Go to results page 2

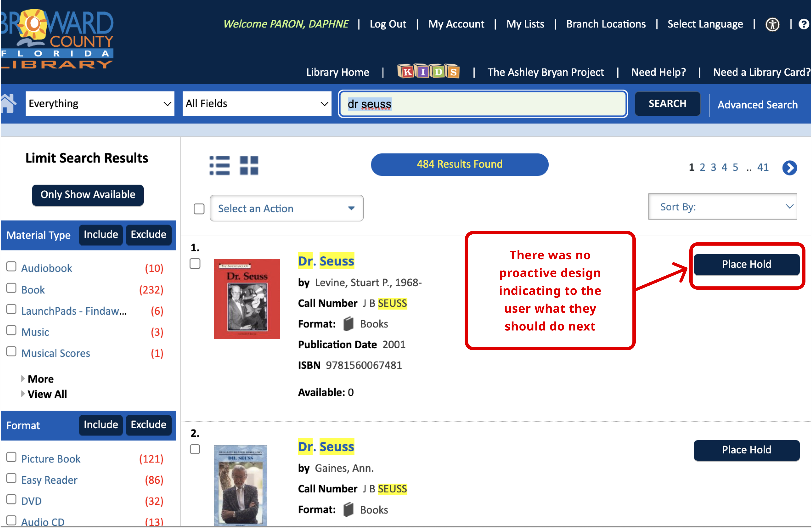pos(702,168)
